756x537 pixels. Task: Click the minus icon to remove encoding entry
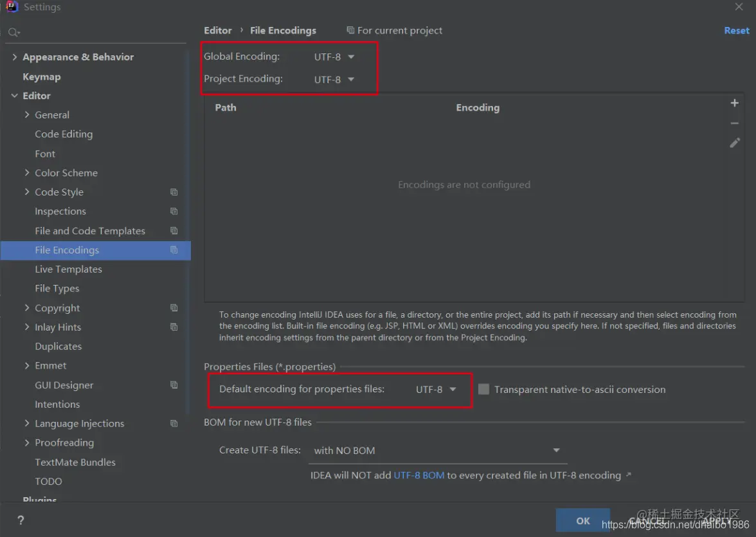point(734,123)
